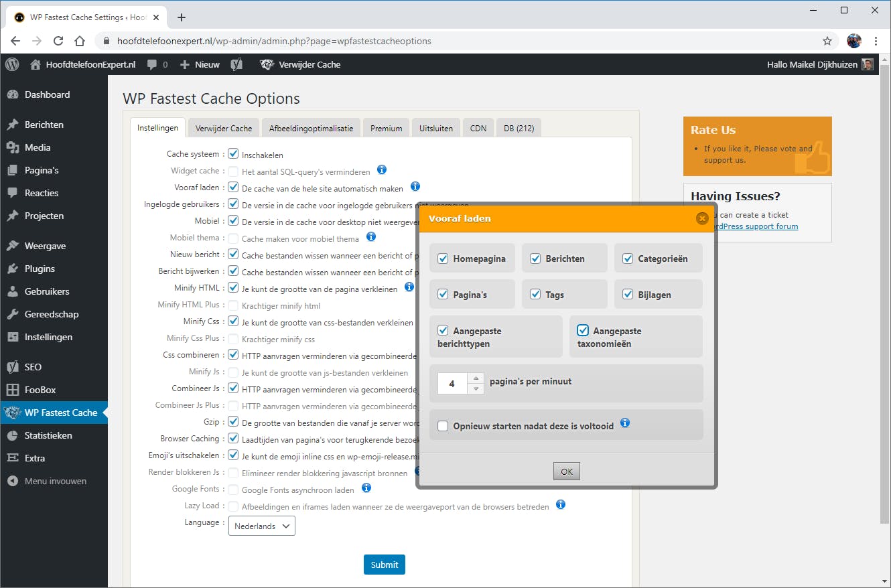Toggle the Bijlagen checkbox
891x588 pixels.
click(x=628, y=295)
